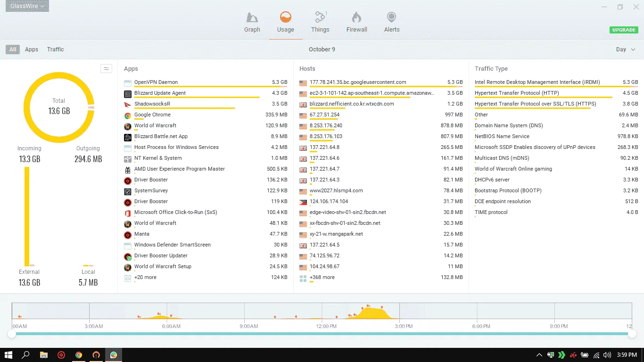Click the Windows Defender SmartScreen icon
This screenshot has height=362, width=644.
127,245
